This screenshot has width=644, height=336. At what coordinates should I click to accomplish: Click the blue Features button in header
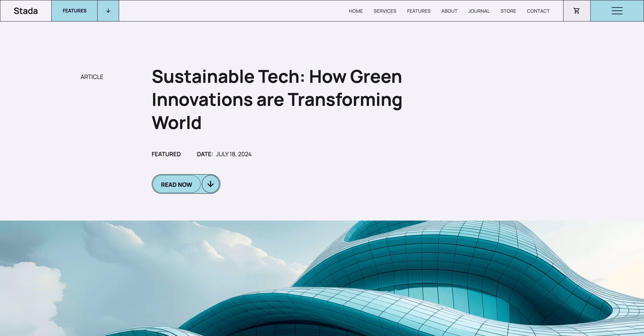click(74, 11)
